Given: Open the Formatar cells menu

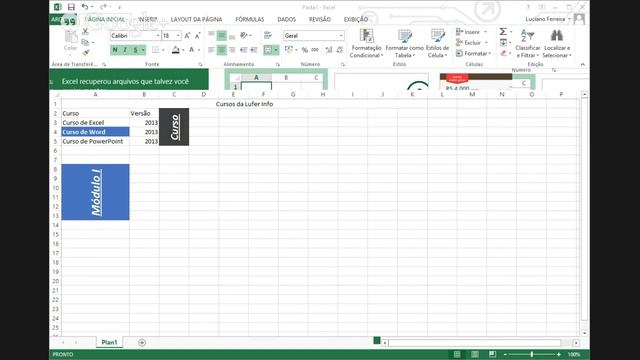Looking at the screenshot, I should [x=473, y=53].
